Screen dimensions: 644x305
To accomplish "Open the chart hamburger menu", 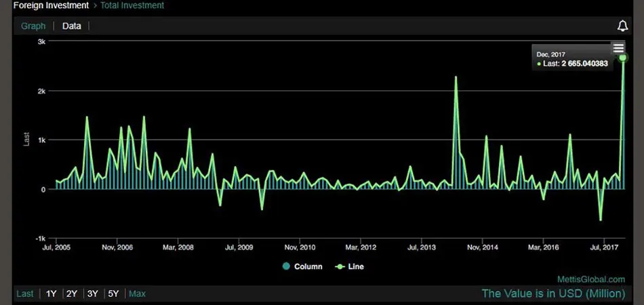I will [618, 47].
